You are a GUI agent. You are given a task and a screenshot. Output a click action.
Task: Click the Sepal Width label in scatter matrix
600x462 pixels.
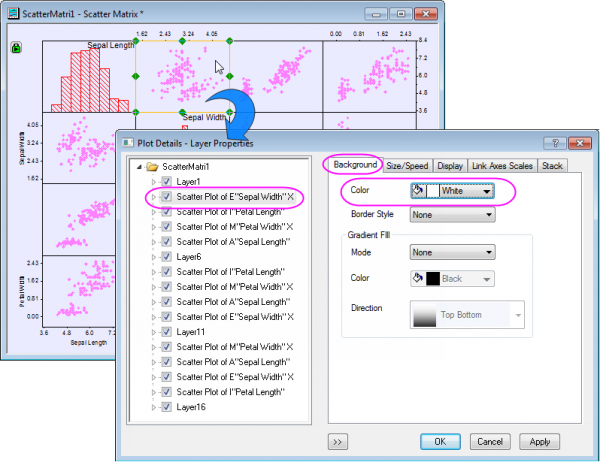(x=204, y=117)
